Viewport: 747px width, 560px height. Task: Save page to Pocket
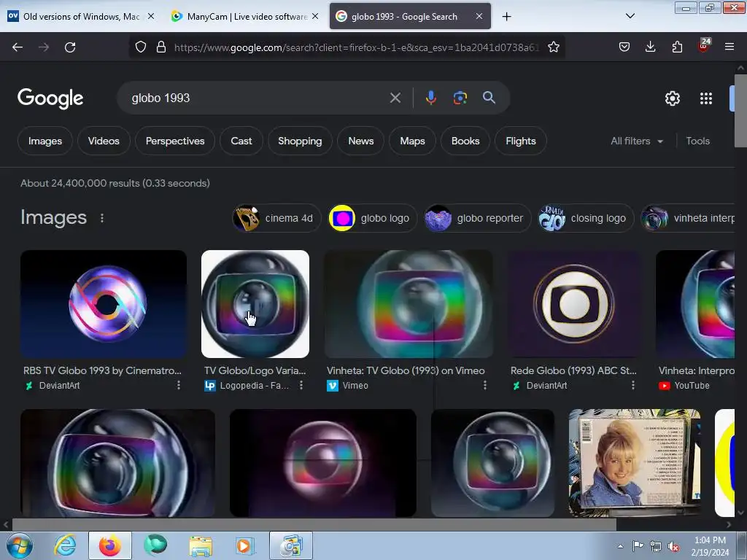(x=624, y=47)
